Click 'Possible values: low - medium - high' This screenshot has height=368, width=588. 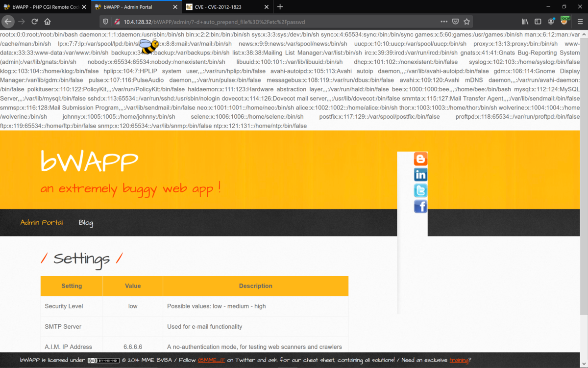(217, 306)
